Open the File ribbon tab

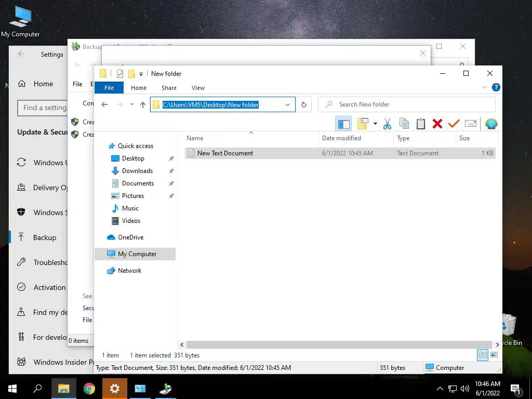109,87
